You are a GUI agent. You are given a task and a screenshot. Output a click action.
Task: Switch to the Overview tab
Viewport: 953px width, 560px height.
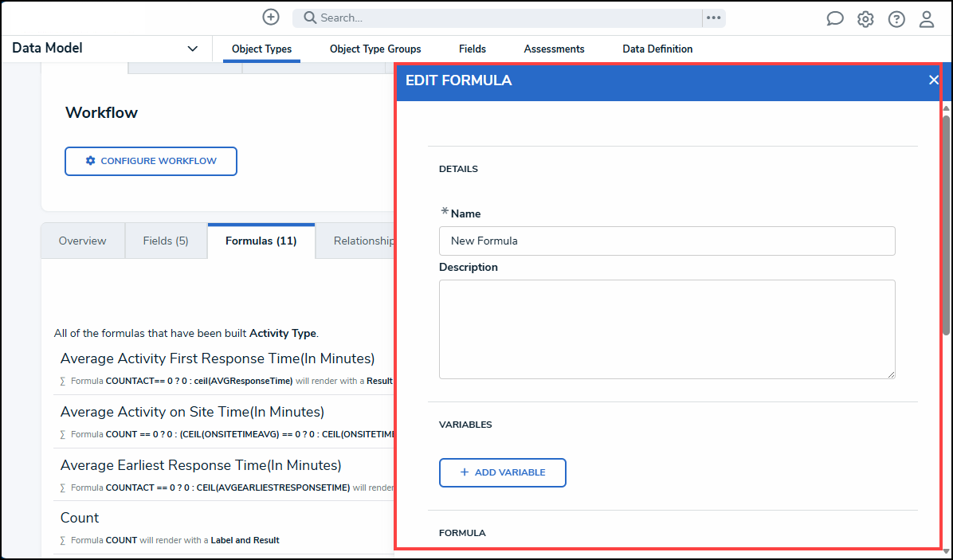pos(82,241)
